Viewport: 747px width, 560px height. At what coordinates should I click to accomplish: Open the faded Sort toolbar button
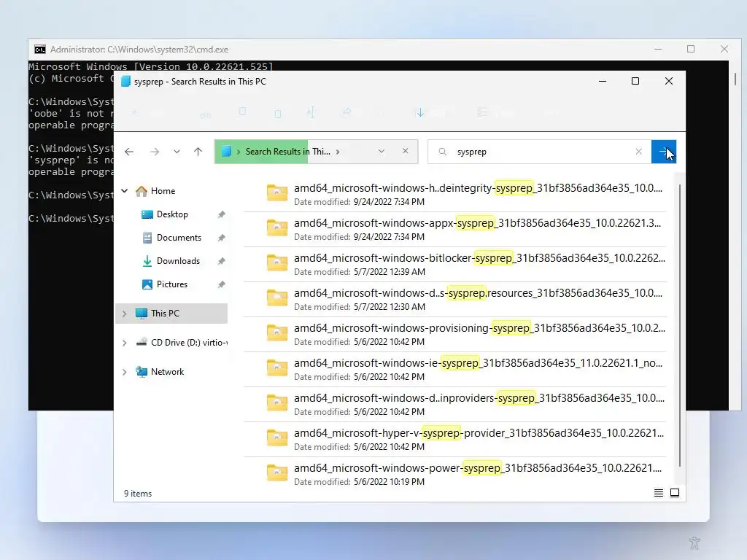[431, 113]
